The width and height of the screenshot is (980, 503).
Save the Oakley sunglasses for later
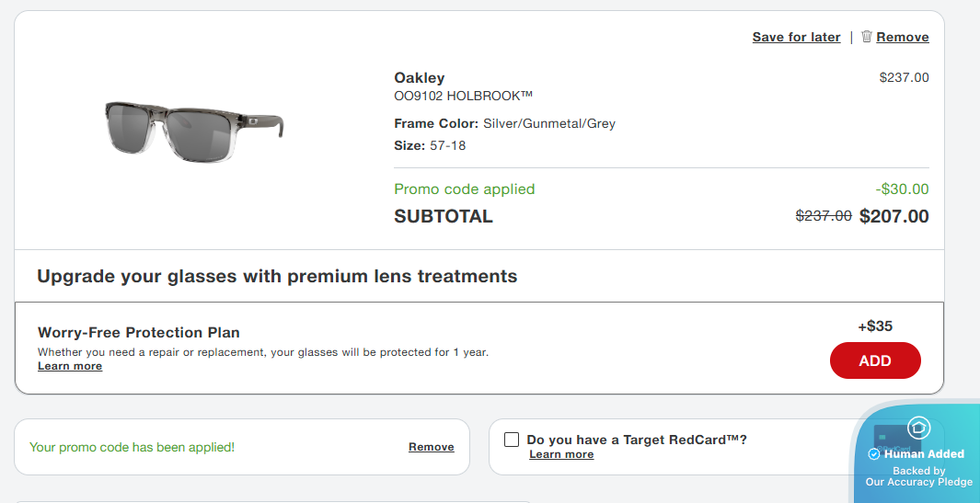(x=796, y=38)
